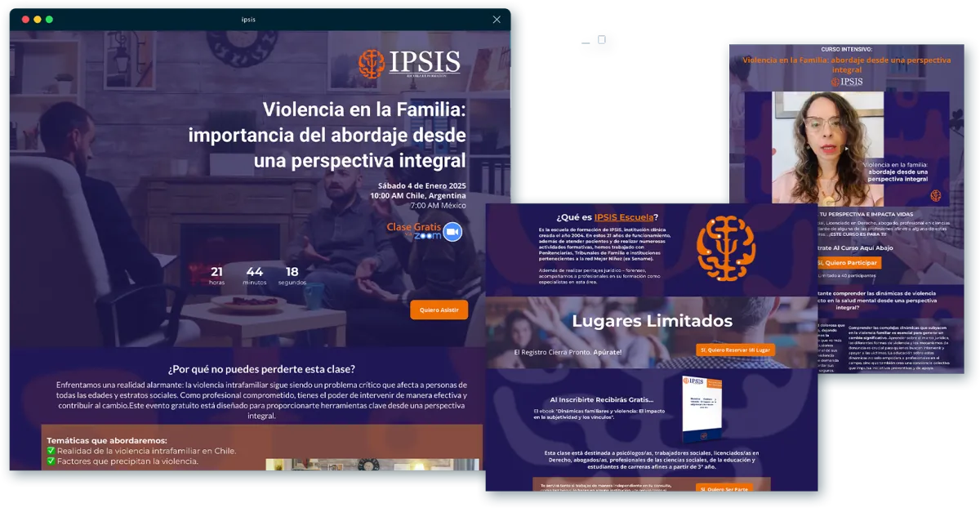
Task: Click the date 'Sábado 4 de Enero 2025'
Action: tap(422, 185)
